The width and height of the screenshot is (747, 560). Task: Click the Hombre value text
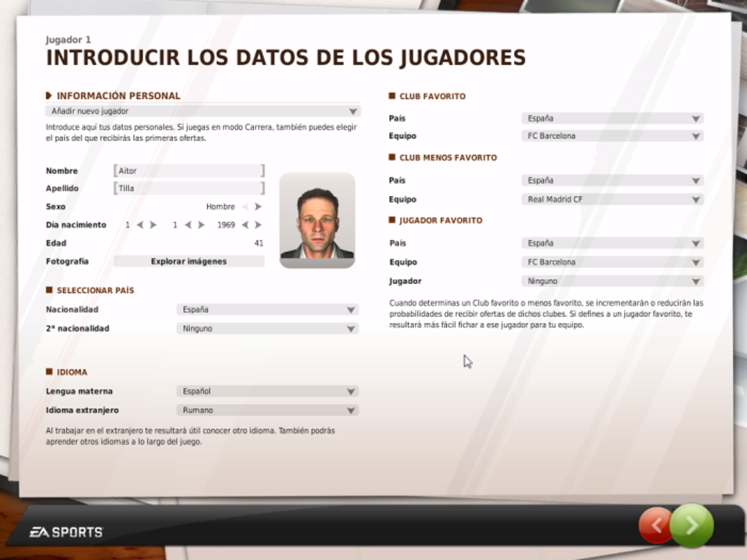coord(220,206)
